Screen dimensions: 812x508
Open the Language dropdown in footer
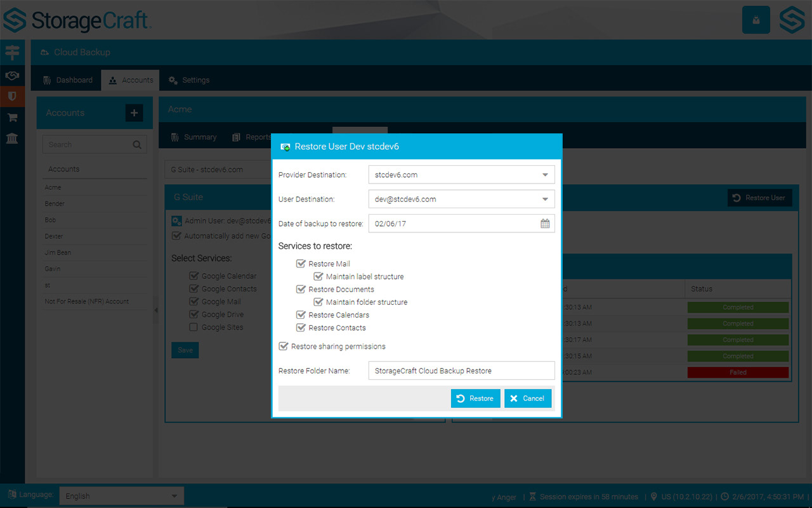(122, 496)
